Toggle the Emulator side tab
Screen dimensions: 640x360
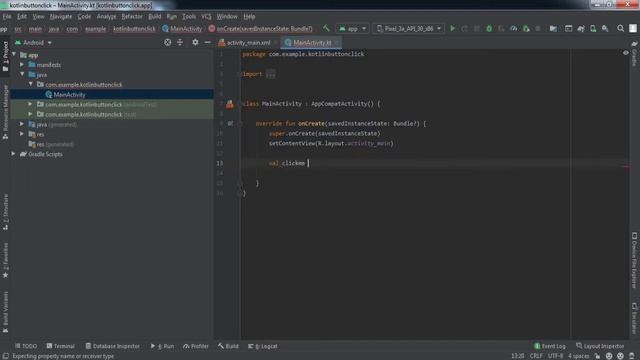tap(634, 318)
